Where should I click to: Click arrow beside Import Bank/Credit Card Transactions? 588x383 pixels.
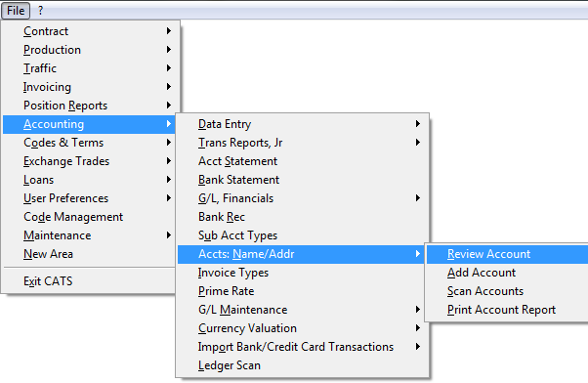418,347
